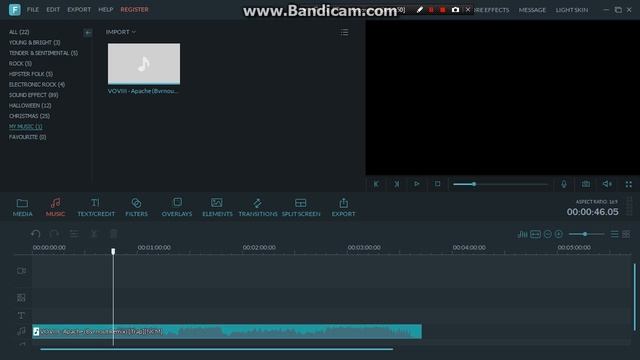The height and width of the screenshot is (360, 640).
Task: Mute the preview volume
Action: point(607,184)
